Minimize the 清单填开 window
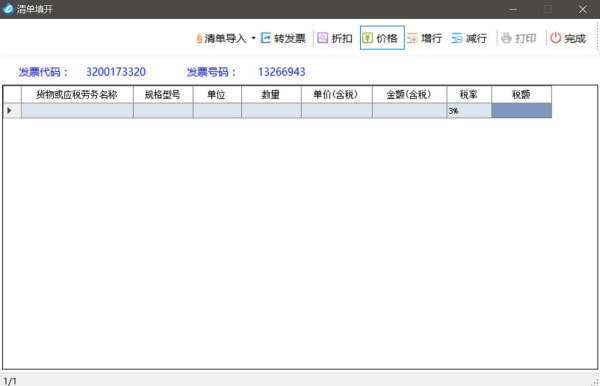The image size is (600, 386). 513,9
